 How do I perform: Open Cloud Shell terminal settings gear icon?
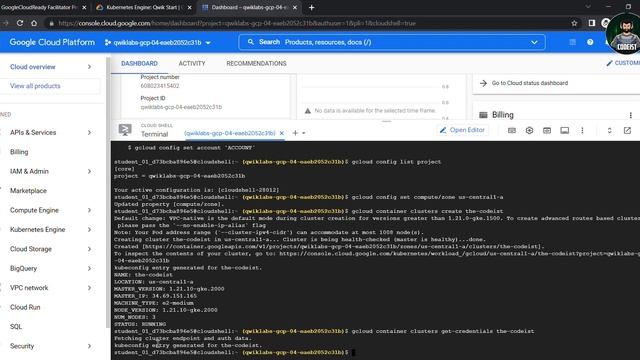[529, 130]
